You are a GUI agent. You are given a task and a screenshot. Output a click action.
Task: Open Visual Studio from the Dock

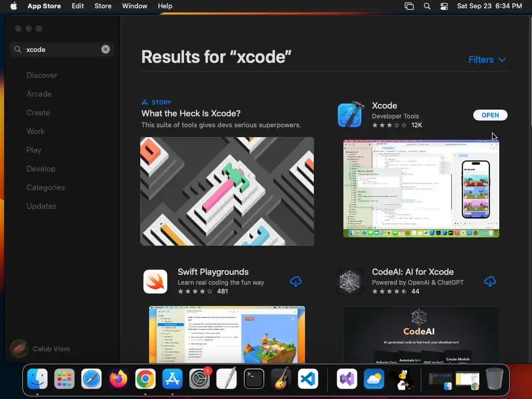point(347,379)
